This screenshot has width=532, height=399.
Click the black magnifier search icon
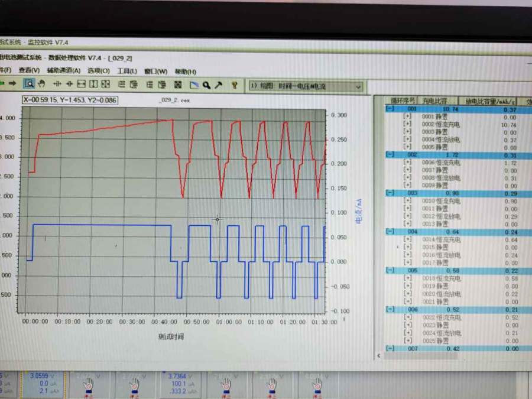pos(206,85)
